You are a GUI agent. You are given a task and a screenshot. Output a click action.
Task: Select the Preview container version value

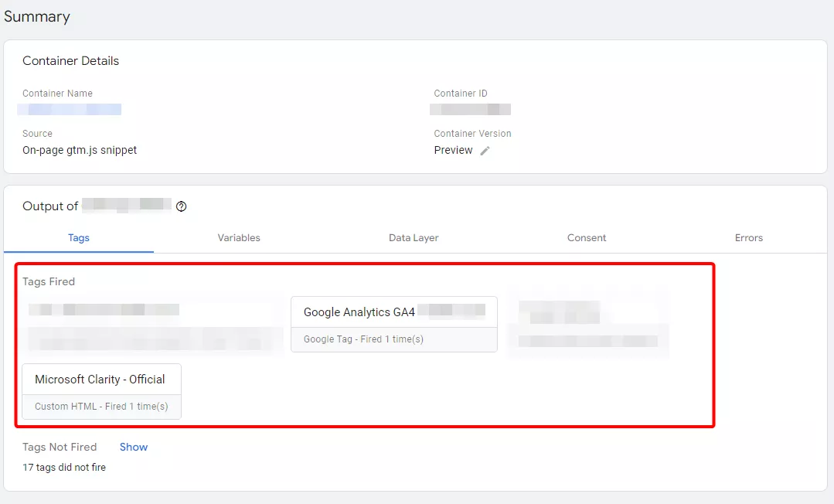tap(453, 150)
